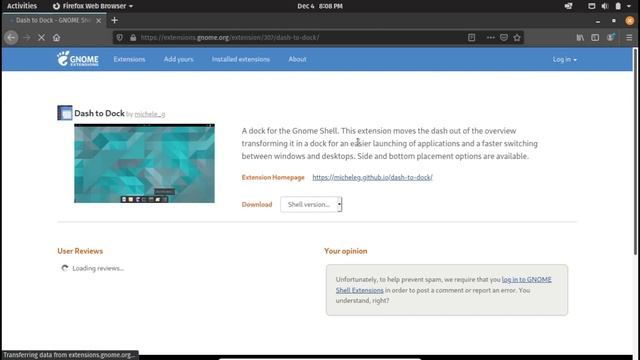Click the Your opinion heading
This screenshot has height=360, width=640.
(346, 251)
